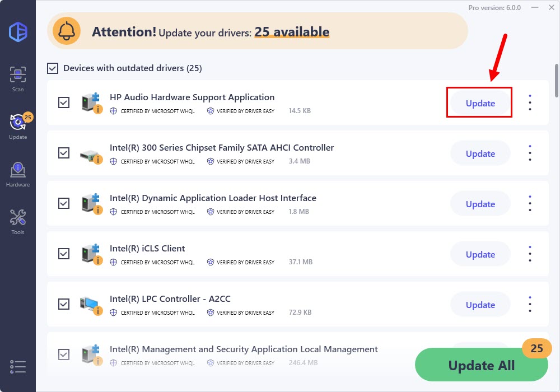Image resolution: width=560 pixels, height=392 pixels.
Task: Click the green Update All button
Action: 482,365
